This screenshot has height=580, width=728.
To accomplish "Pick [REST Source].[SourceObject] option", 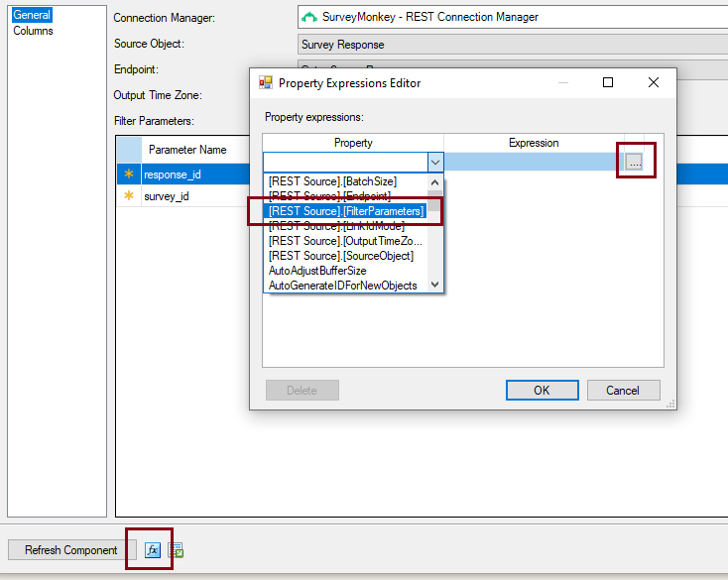I will tap(340, 256).
